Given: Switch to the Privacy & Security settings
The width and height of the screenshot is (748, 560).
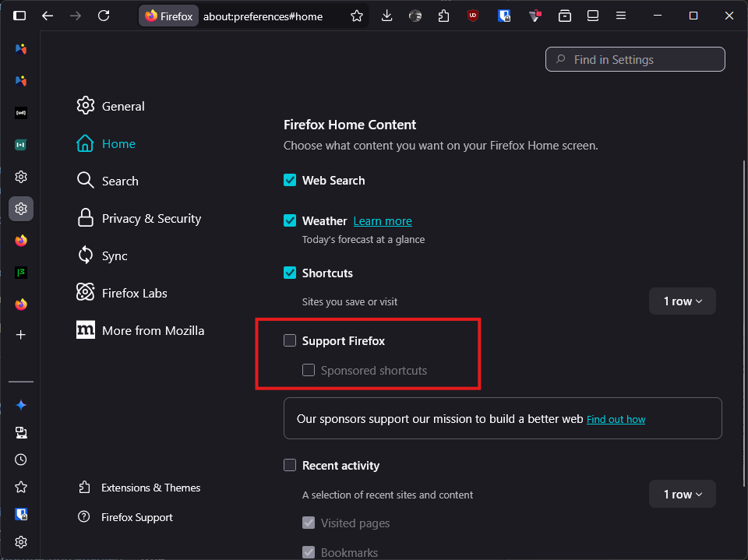Looking at the screenshot, I should 151,219.
